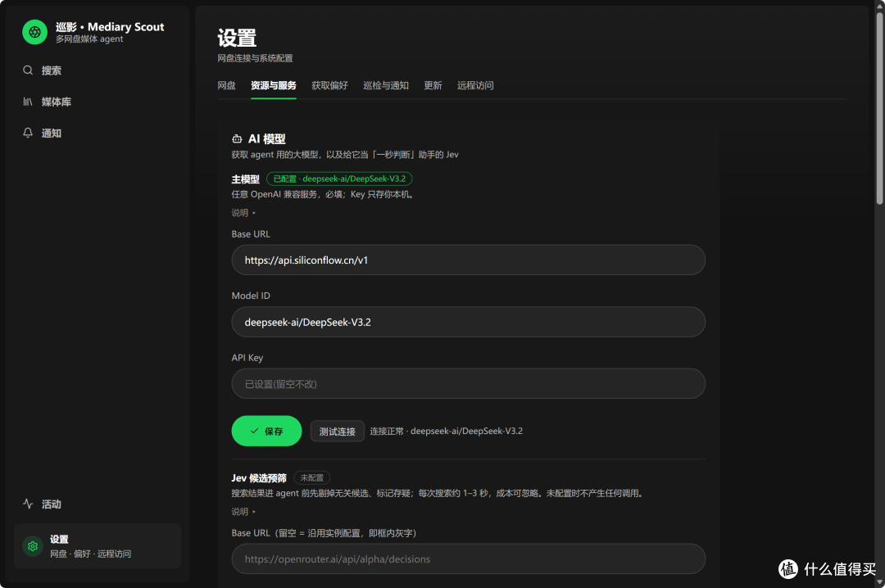This screenshot has width=885, height=588.
Task: Click the Jev 候选预筛 heading
Action: click(259, 478)
